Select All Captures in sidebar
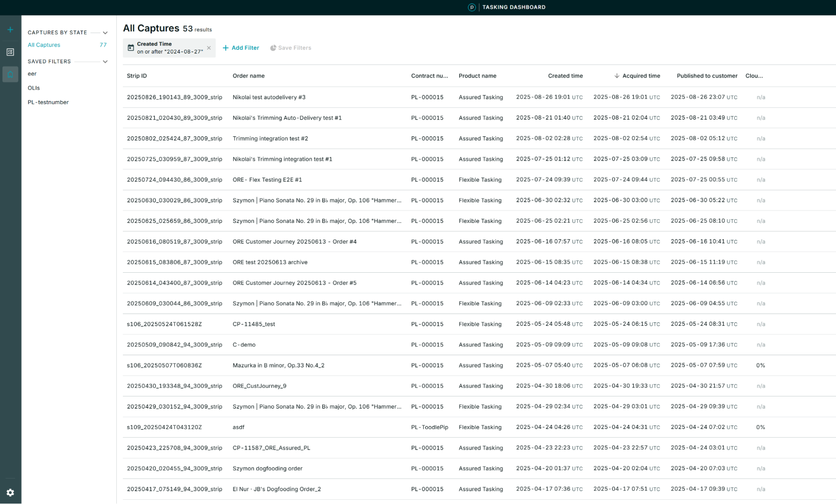The width and height of the screenshot is (836, 504). (44, 45)
